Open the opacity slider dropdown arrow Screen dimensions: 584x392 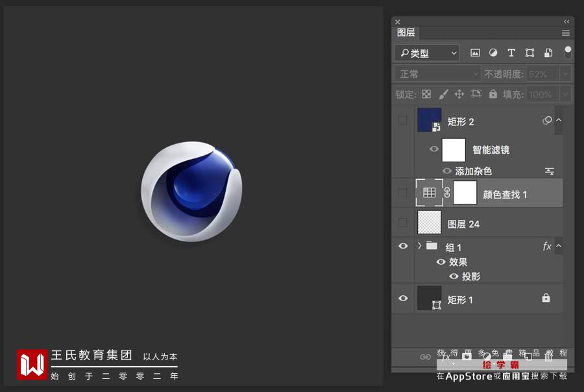coord(565,74)
